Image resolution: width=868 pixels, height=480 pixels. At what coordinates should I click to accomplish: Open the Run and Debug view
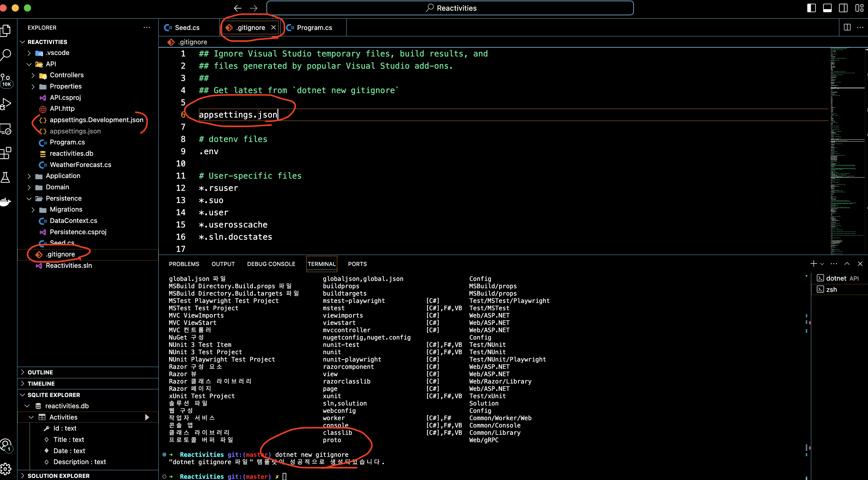click(x=6, y=104)
